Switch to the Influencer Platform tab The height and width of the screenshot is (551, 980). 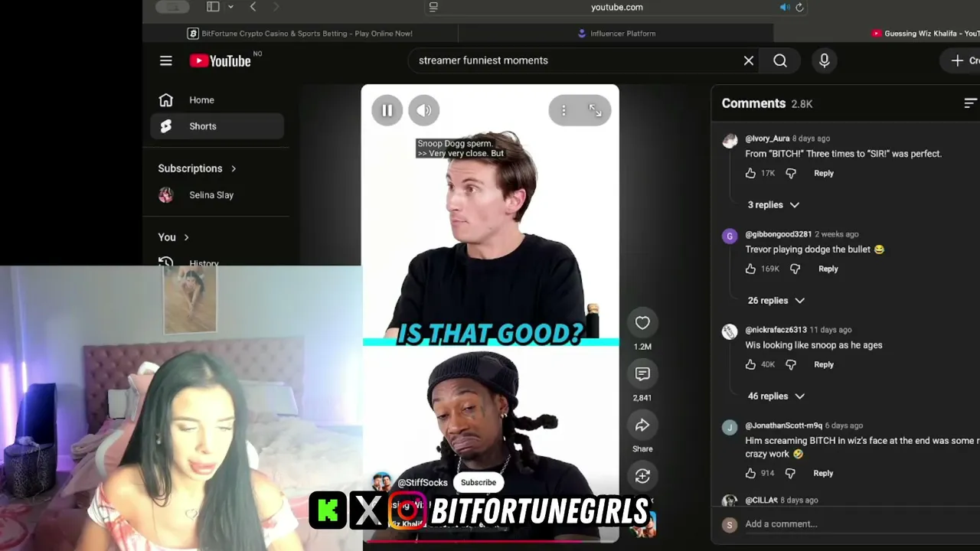coord(616,34)
